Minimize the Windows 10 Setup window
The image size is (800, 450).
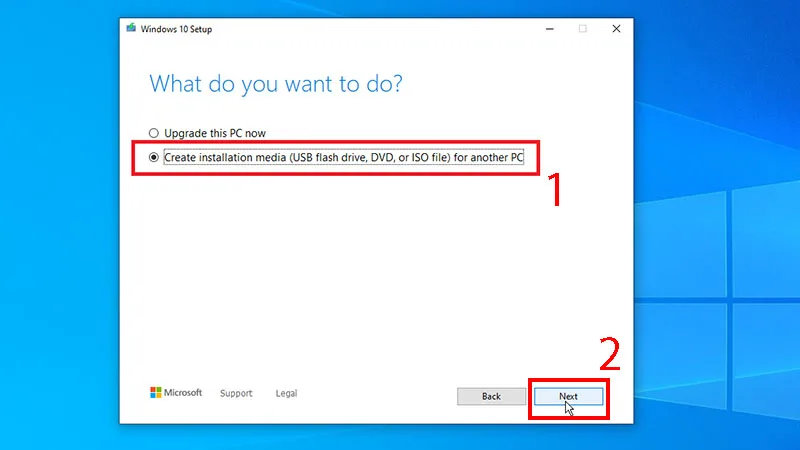click(549, 29)
